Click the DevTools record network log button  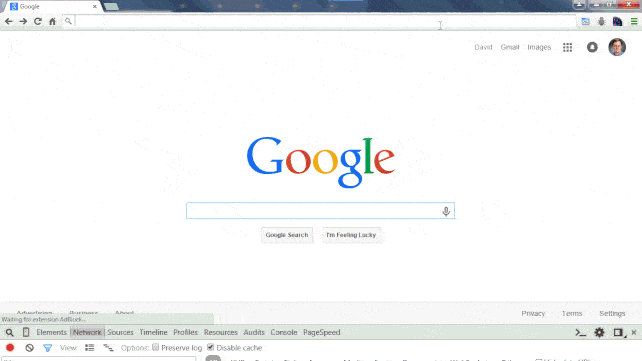tap(10, 347)
